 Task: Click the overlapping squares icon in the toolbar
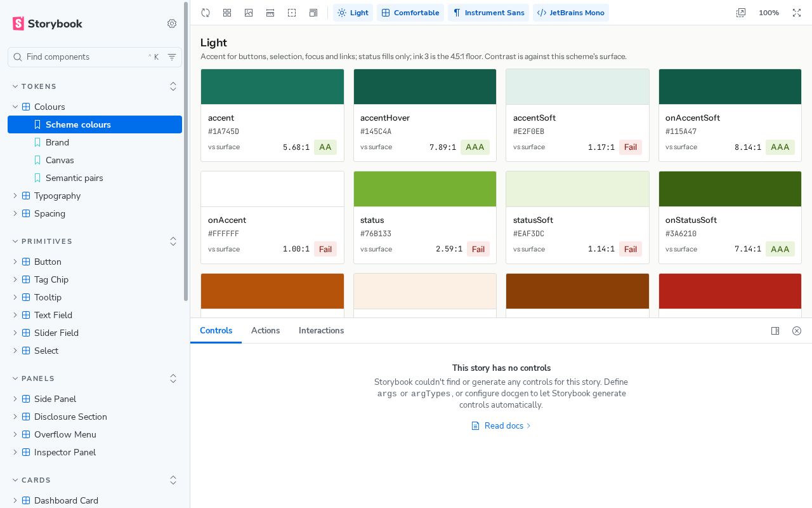click(x=313, y=13)
